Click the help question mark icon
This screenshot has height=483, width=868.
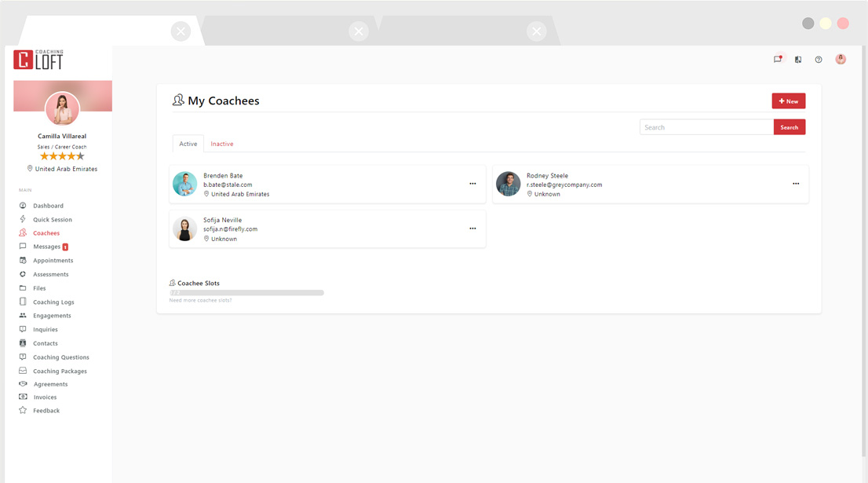[x=819, y=60]
